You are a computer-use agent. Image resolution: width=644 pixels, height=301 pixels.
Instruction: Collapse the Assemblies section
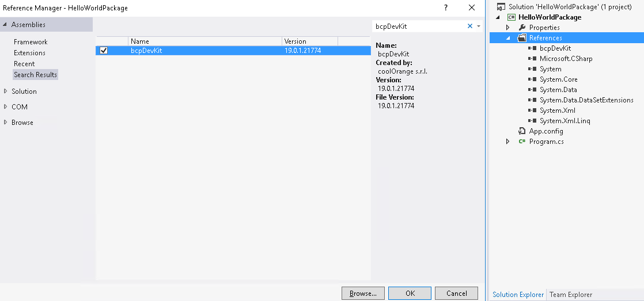pos(6,25)
